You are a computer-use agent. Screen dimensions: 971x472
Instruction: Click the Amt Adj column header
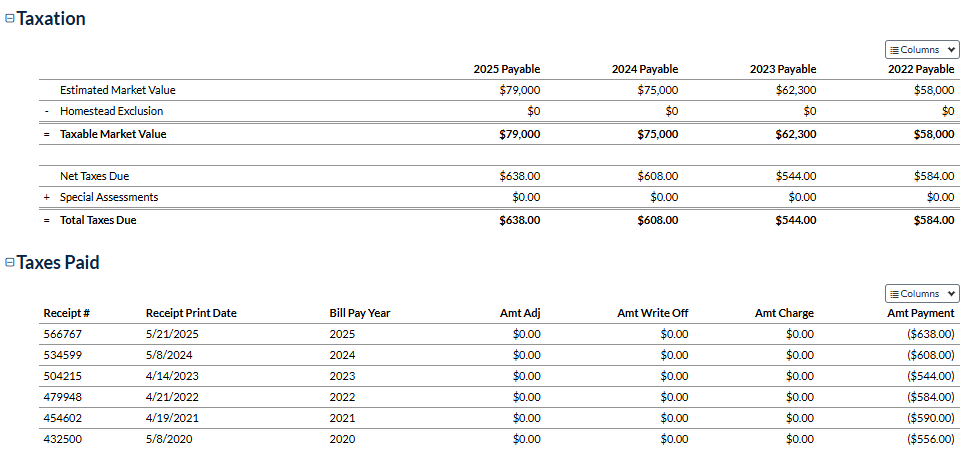pos(520,313)
